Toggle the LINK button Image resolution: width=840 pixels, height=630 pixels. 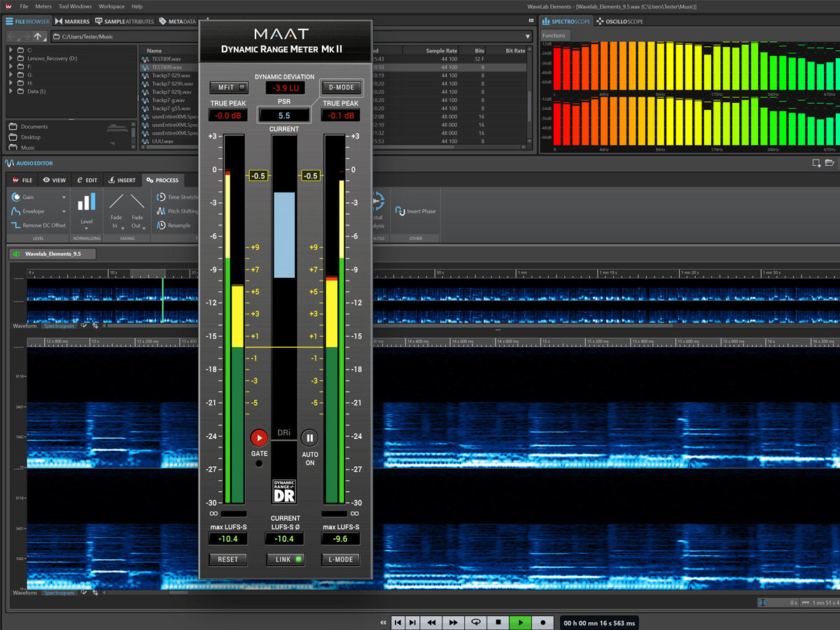(285, 559)
